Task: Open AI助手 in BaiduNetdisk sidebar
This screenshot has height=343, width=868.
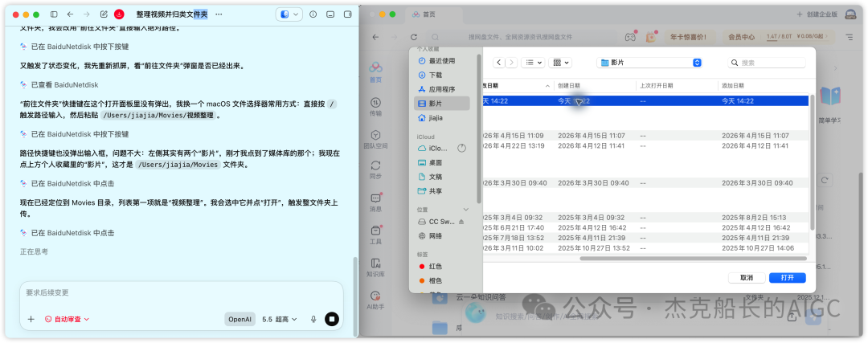Action: 376,300
